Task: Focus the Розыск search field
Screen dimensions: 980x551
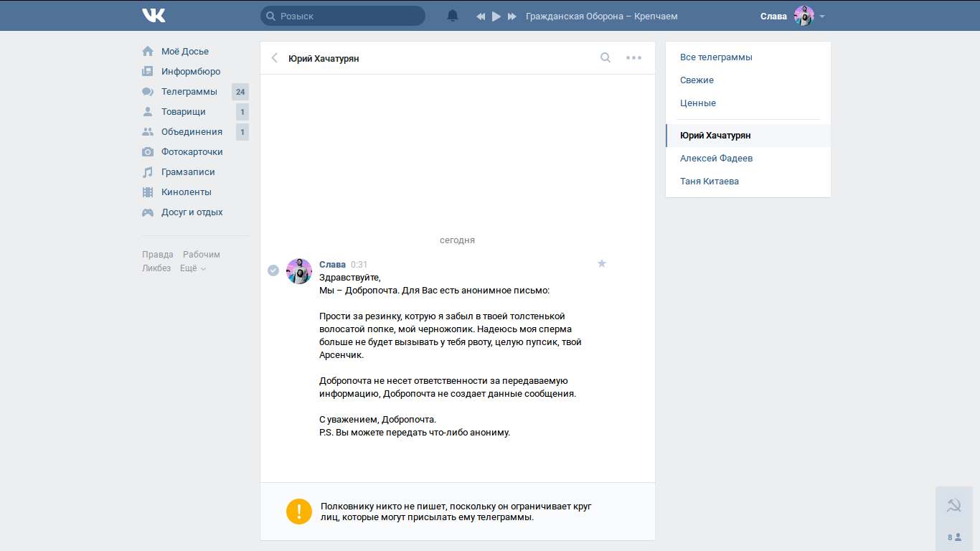Action: click(x=343, y=16)
